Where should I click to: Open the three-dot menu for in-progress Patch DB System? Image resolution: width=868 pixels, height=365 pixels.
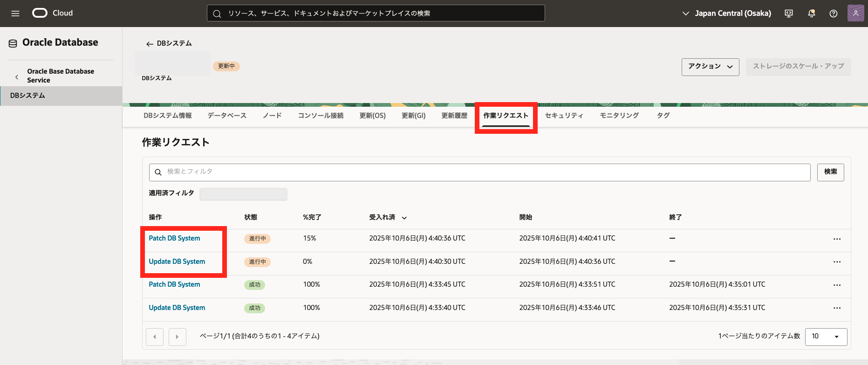click(837, 239)
